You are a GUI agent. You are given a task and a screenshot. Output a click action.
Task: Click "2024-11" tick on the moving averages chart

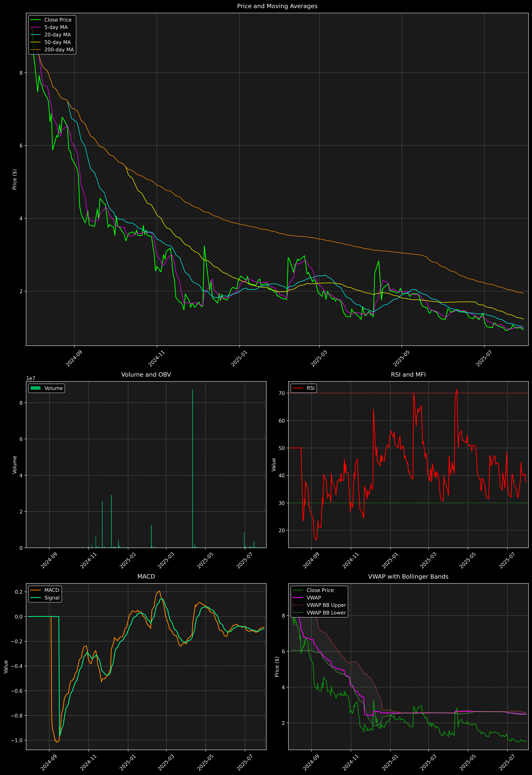click(156, 358)
